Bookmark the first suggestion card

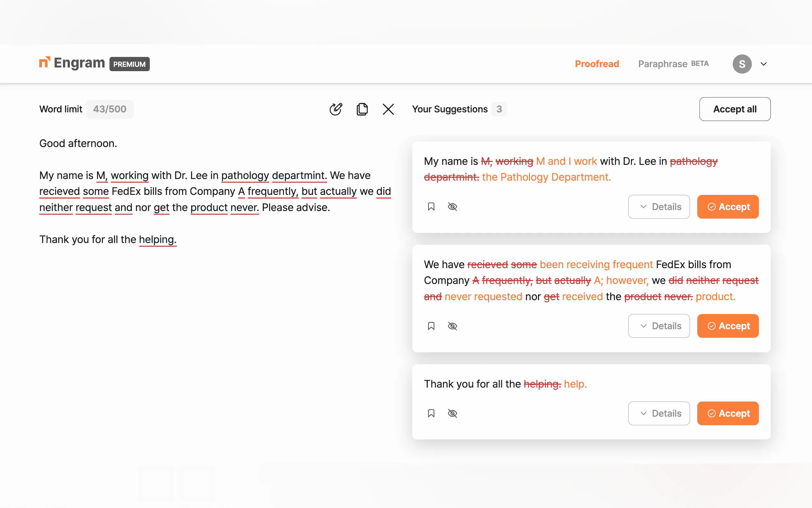tap(431, 207)
